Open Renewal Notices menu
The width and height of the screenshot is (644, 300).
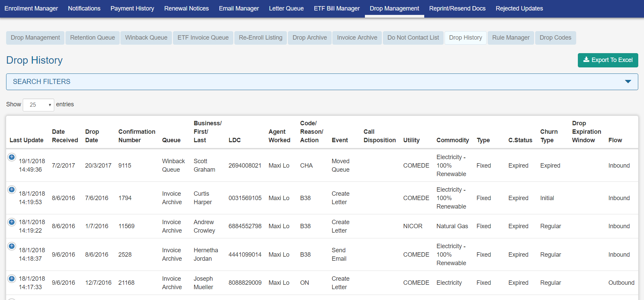coord(187,8)
